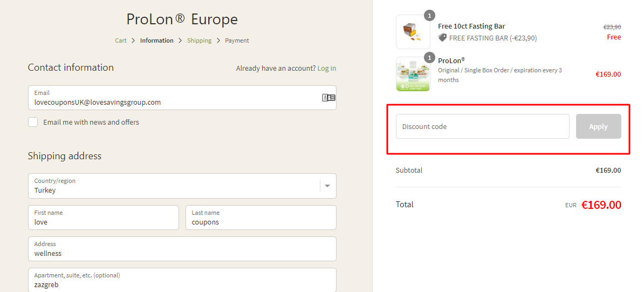Viewport: 644px width, 292px height.
Task: Click the contact card autofill icon in Email field
Action: [x=328, y=98]
